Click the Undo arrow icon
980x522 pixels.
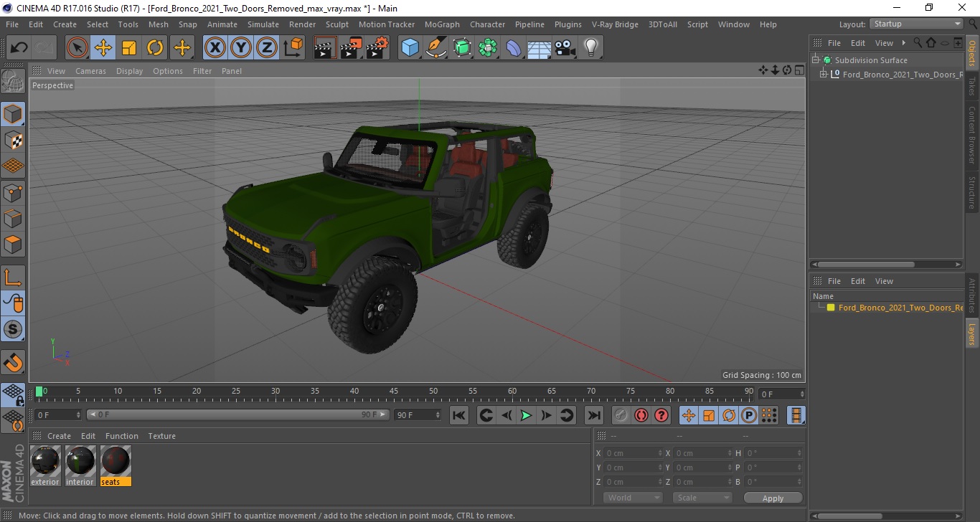(19, 48)
